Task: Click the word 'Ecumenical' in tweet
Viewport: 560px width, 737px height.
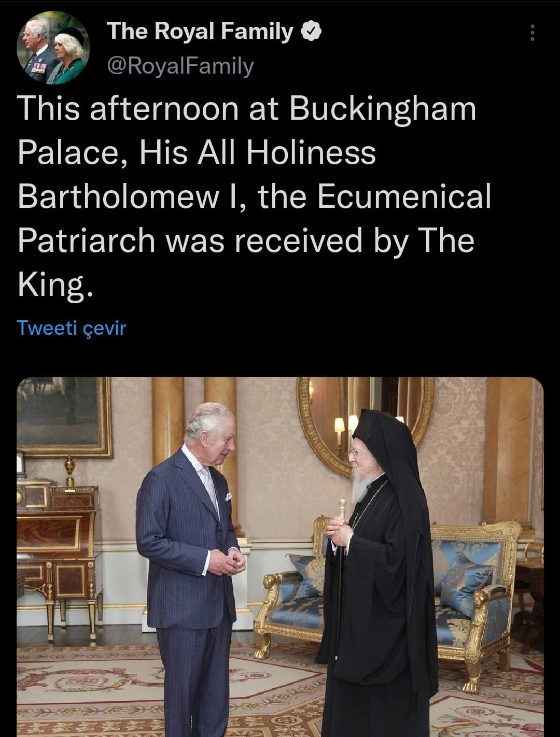Action: click(x=403, y=197)
